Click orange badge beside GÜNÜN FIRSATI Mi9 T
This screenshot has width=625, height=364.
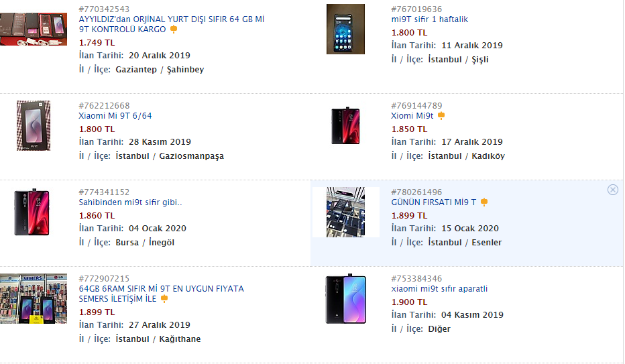coord(484,202)
